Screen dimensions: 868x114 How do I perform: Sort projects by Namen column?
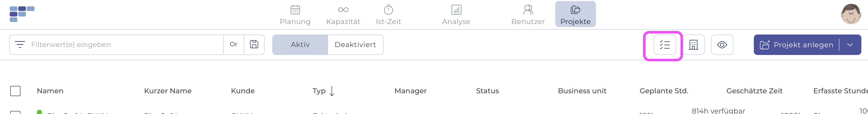click(50, 91)
